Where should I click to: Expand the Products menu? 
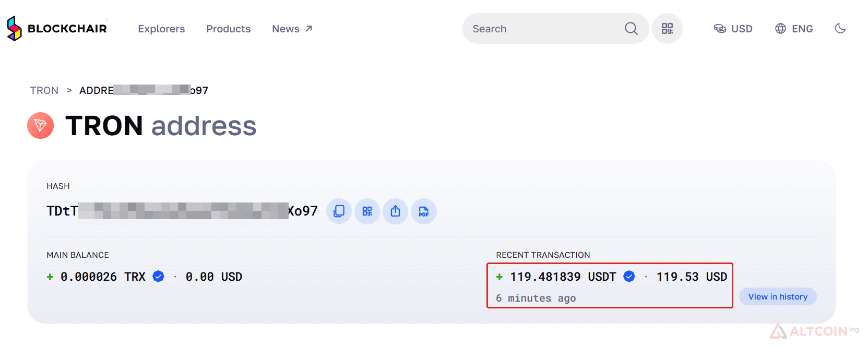click(229, 29)
